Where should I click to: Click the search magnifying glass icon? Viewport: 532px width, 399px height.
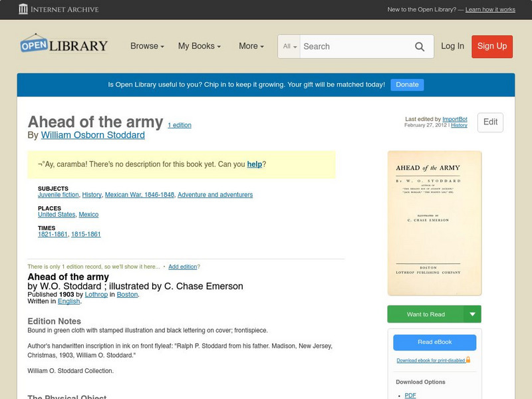click(420, 47)
